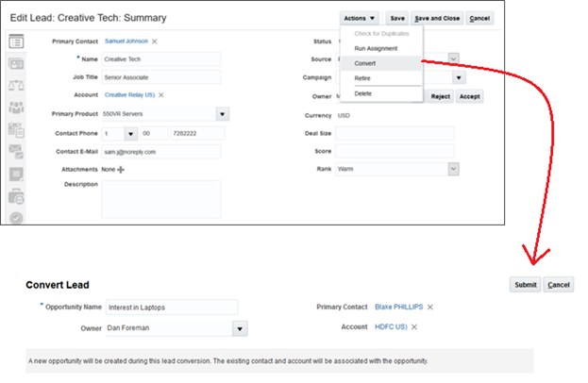Open the Owner dropdown in Convert Lead
This screenshot has height=383, width=588.
point(240,329)
